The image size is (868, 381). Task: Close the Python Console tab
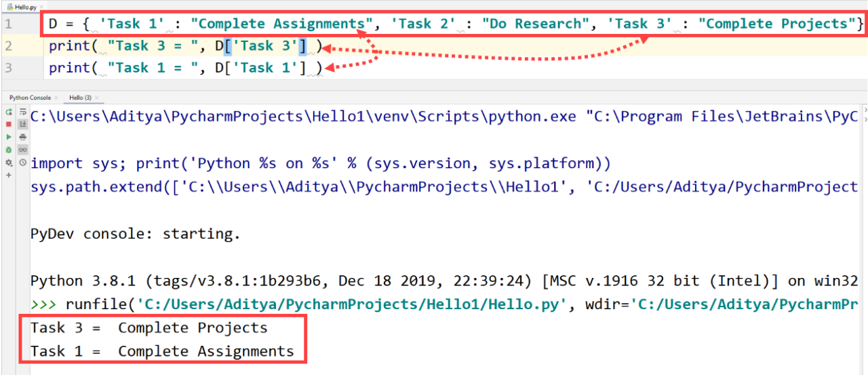tap(56, 98)
